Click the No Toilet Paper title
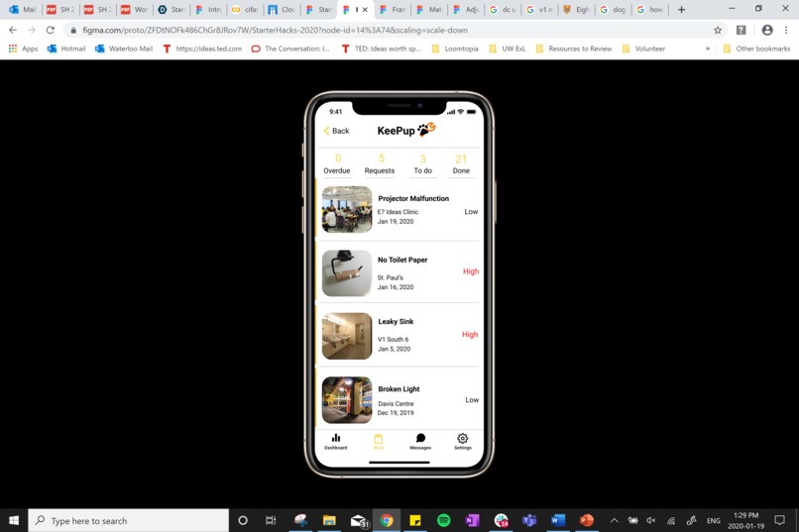Viewport: 799px width, 532px height. pos(402,260)
